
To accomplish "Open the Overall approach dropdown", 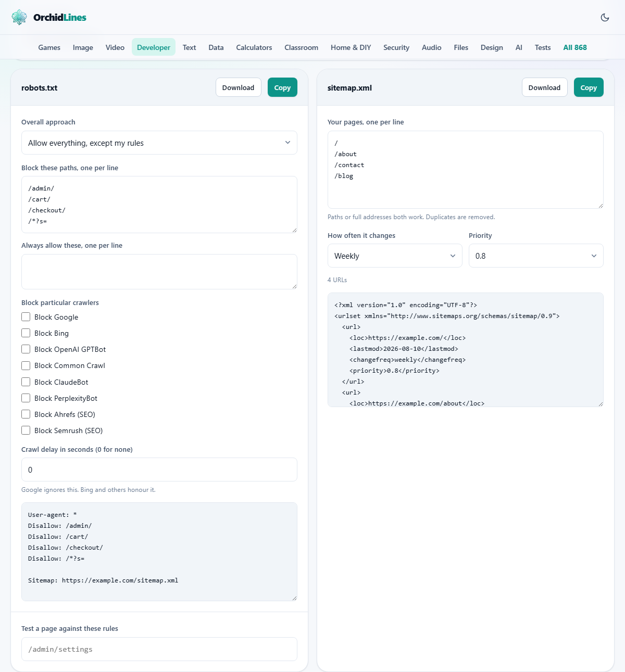I will pos(159,143).
